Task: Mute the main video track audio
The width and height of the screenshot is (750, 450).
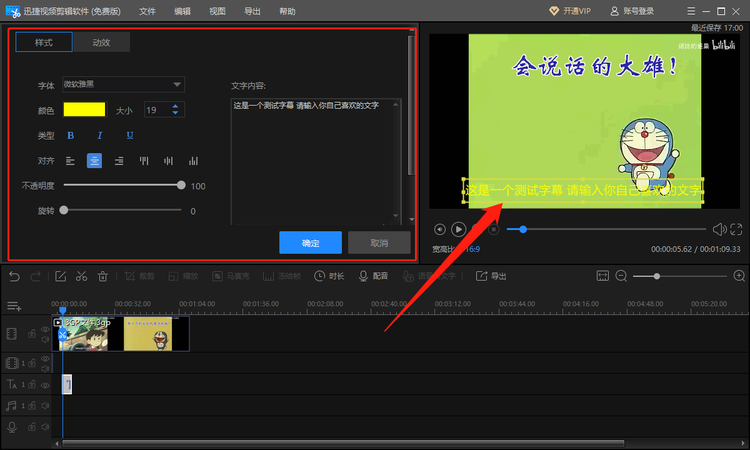Action: click(45, 340)
